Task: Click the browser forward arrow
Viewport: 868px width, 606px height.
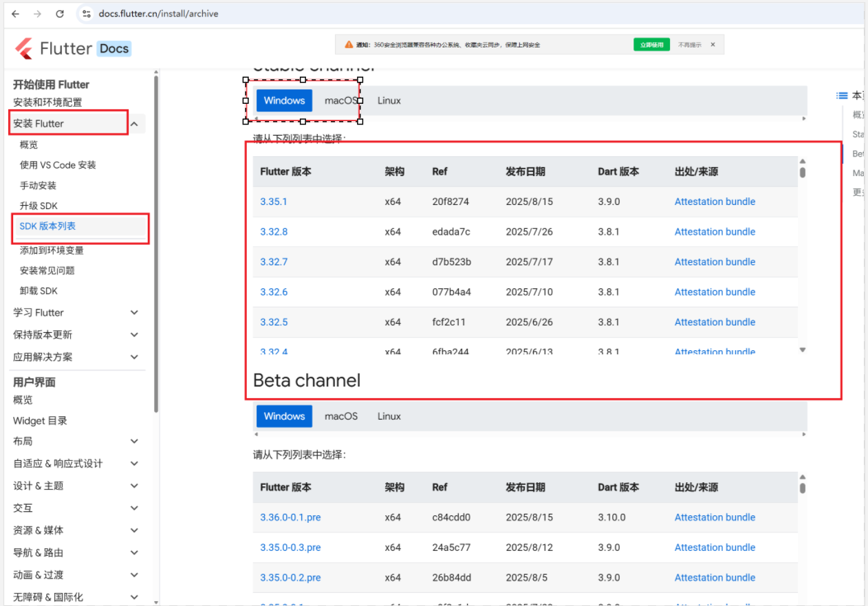Action: (x=37, y=14)
